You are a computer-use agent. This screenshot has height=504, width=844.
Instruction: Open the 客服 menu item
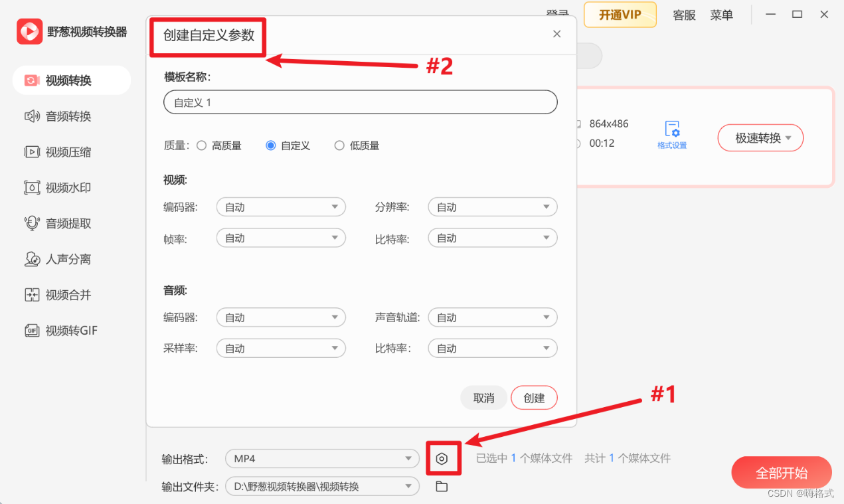[684, 15]
